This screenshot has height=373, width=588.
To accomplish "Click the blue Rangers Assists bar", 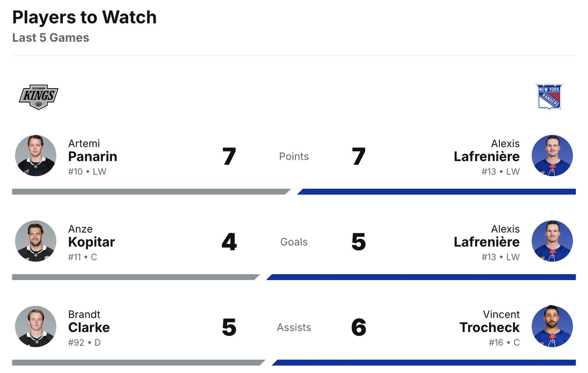I will (x=424, y=362).
